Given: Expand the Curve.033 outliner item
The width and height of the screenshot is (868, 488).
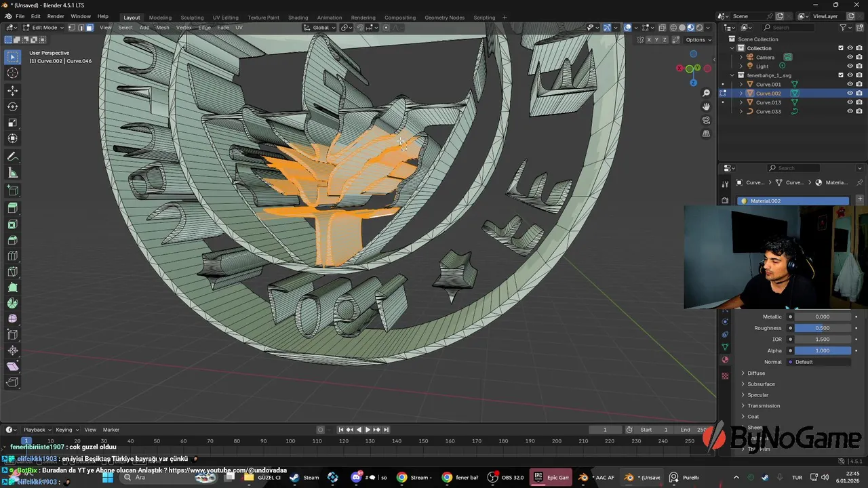Looking at the screenshot, I should [741, 111].
